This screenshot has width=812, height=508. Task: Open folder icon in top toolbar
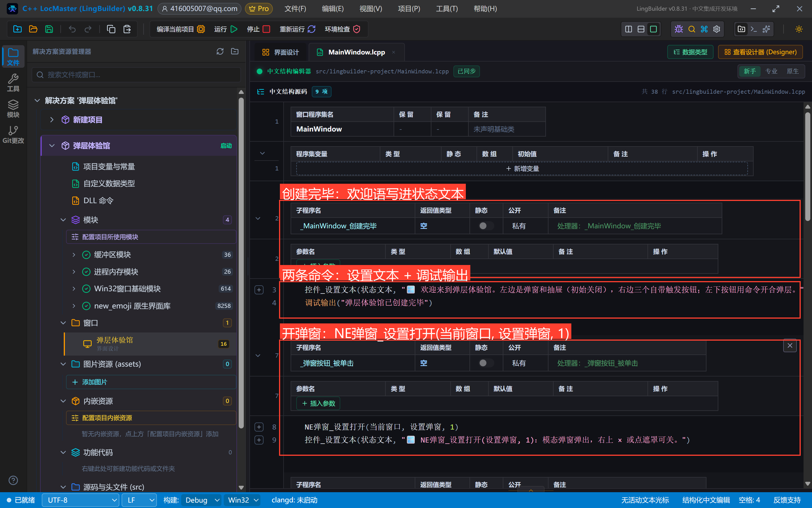(33, 29)
